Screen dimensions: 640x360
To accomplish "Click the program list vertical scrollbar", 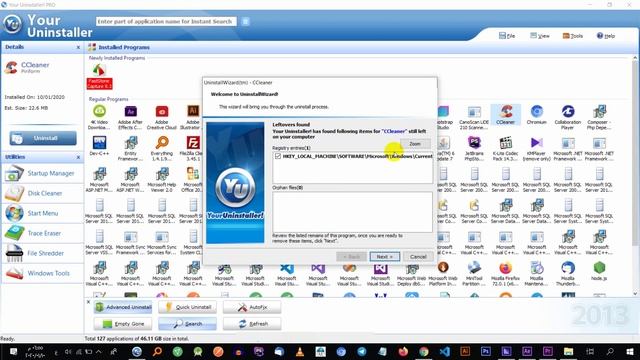I will (635, 153).
